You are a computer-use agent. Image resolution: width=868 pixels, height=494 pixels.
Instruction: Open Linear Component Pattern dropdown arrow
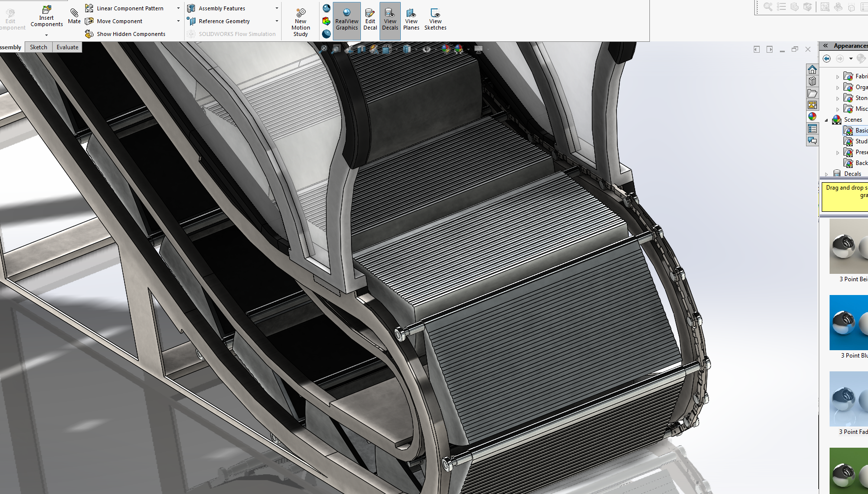point(178,8)
